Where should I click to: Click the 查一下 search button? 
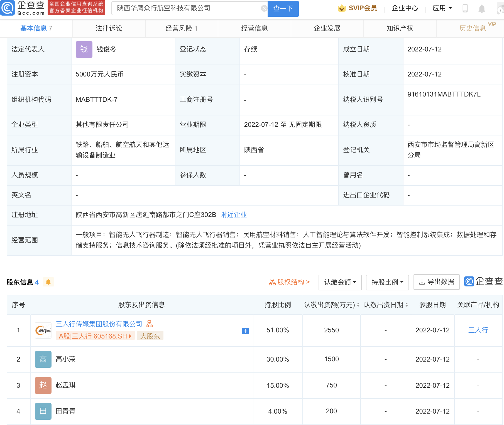point(283,9)
